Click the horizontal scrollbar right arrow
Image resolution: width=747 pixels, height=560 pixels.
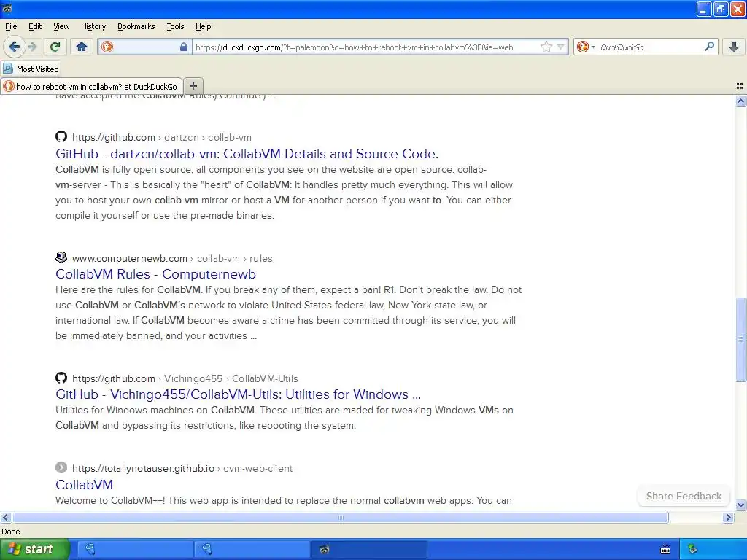pos(728,517)
